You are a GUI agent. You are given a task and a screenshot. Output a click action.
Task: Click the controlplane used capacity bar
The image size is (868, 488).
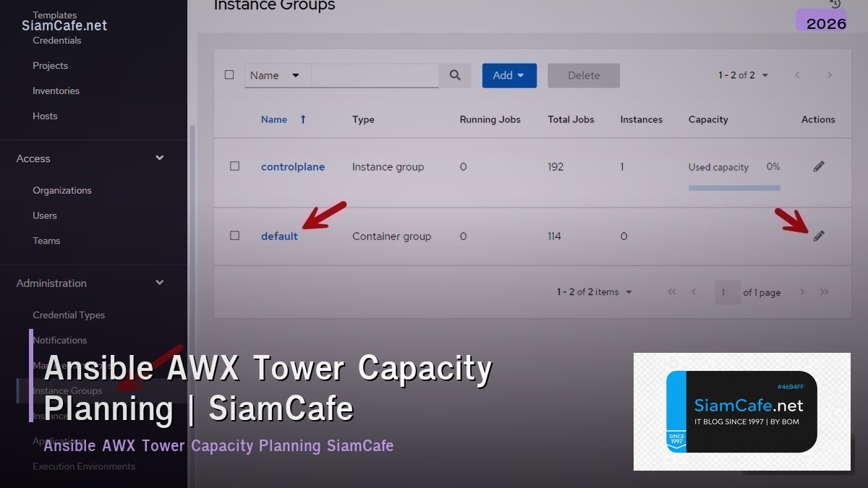(734, 187)
